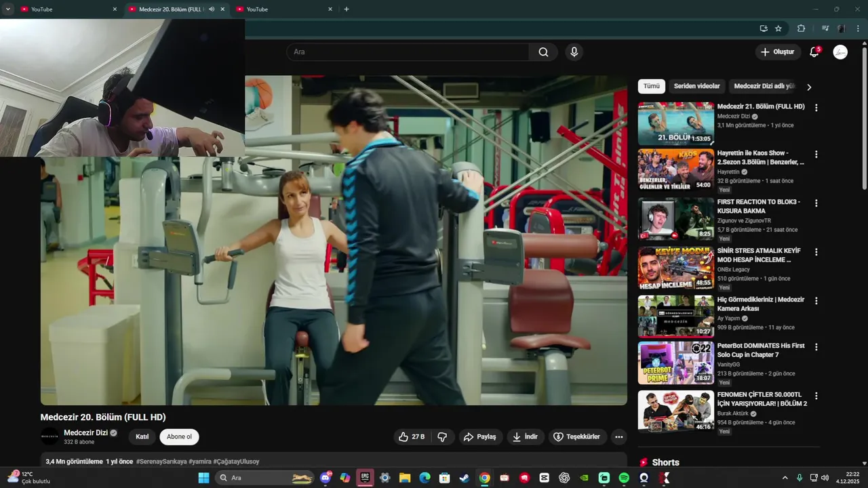Open options for FIRST REACTION TO BLOK3 video
The image size is (868, 488).
(x=816, y=203)
